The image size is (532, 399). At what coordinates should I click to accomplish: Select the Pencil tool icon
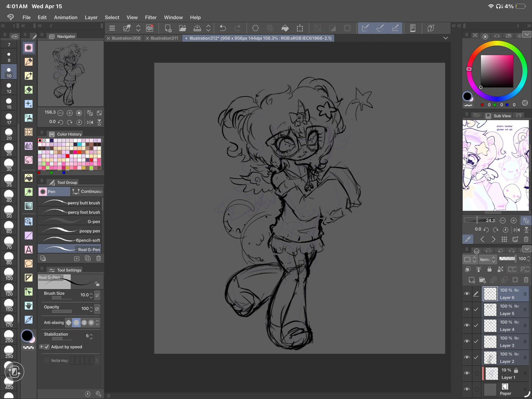[28, 61]
